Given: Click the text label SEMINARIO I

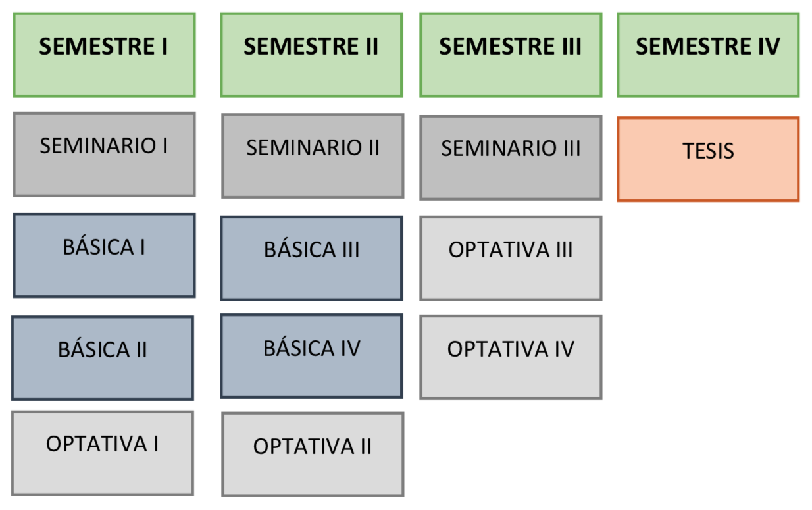Looking at the screenshot, I should [x=103, y=145].
